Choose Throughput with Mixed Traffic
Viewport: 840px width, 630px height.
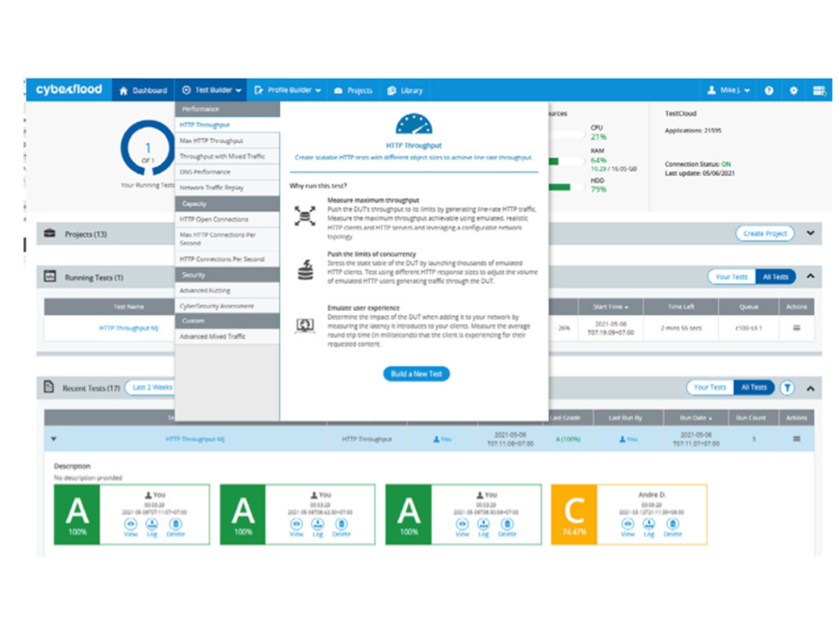(x=227, y=156)
